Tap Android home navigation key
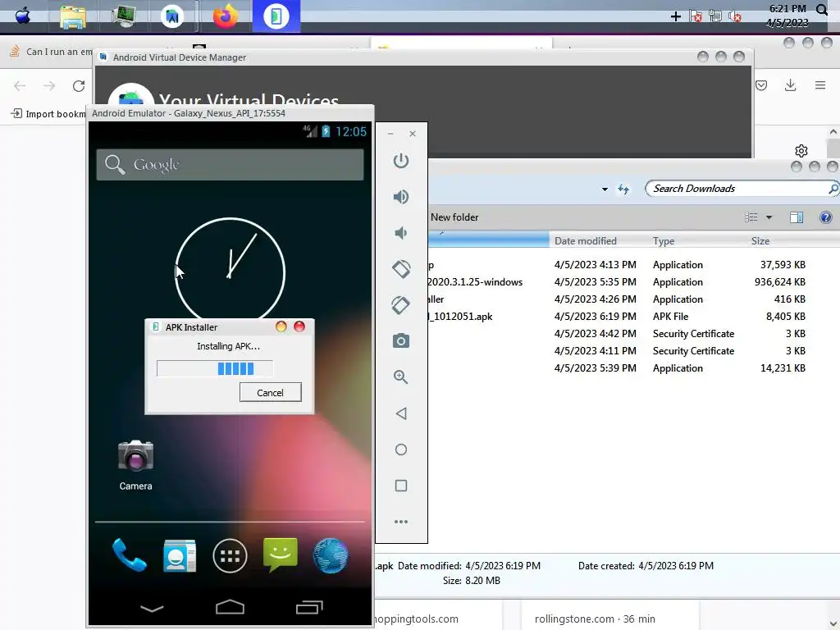840x630 pixels. tap(230, 607)
